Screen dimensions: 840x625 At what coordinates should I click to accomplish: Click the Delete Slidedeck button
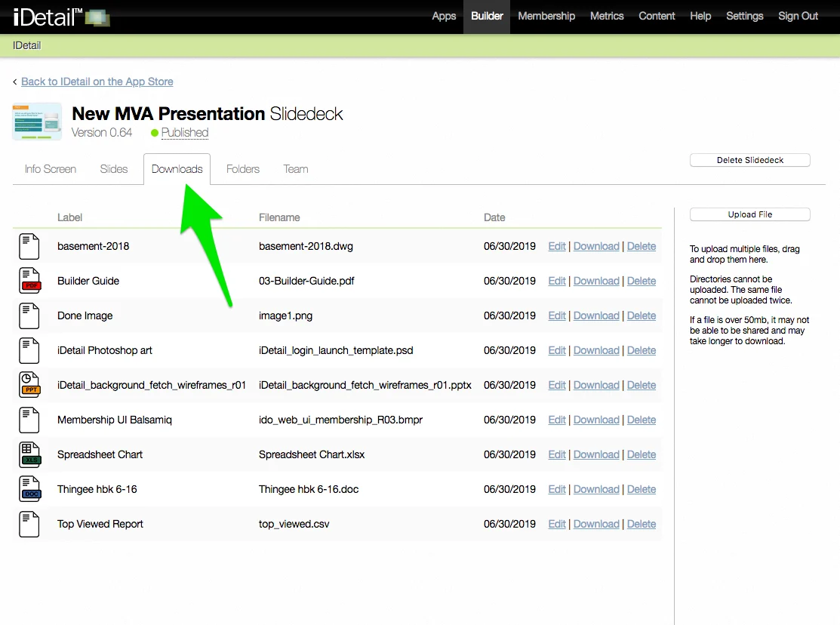pyautogui.click(x=749, y=160)
